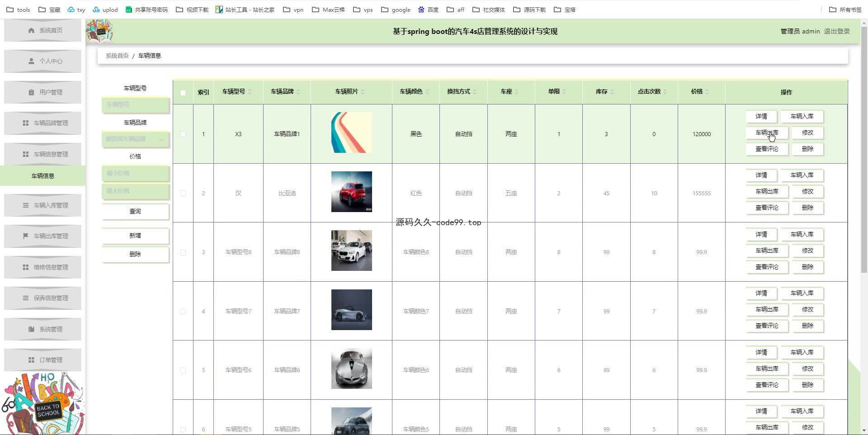Sort table by 库存 column arrows

612,92
